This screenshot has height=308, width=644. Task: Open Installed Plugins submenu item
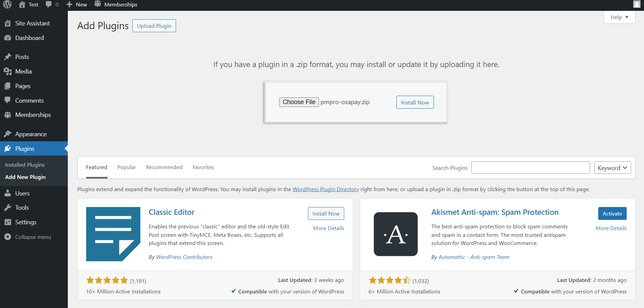click(25, 165)
